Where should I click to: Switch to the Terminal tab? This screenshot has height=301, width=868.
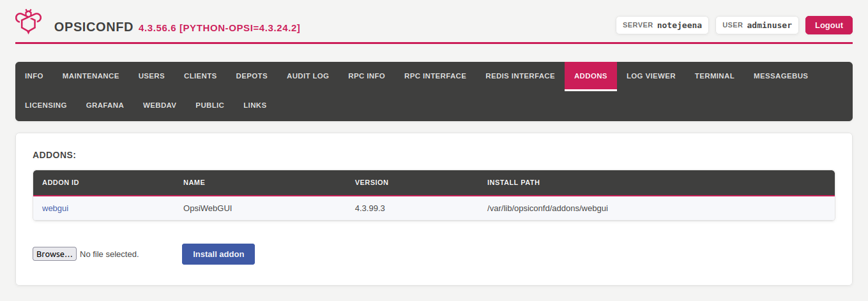[x=715, y=76]
